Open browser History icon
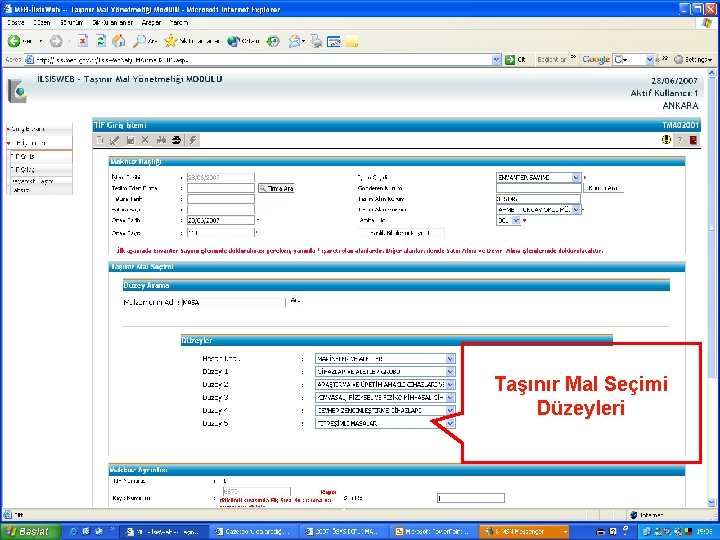 pyautogui.click(x=273, y=41)
